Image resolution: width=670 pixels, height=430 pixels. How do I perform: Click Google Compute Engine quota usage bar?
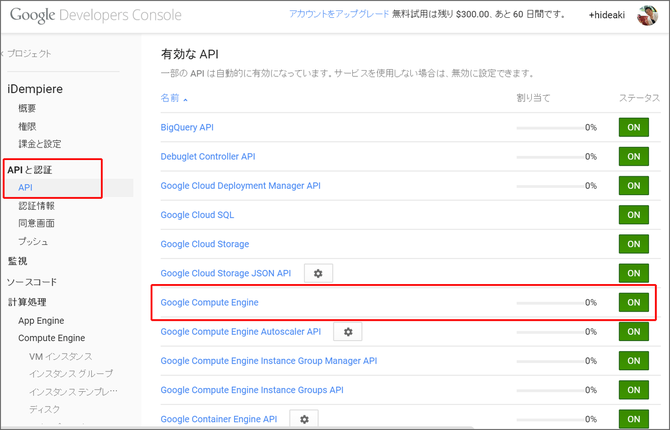550,303
